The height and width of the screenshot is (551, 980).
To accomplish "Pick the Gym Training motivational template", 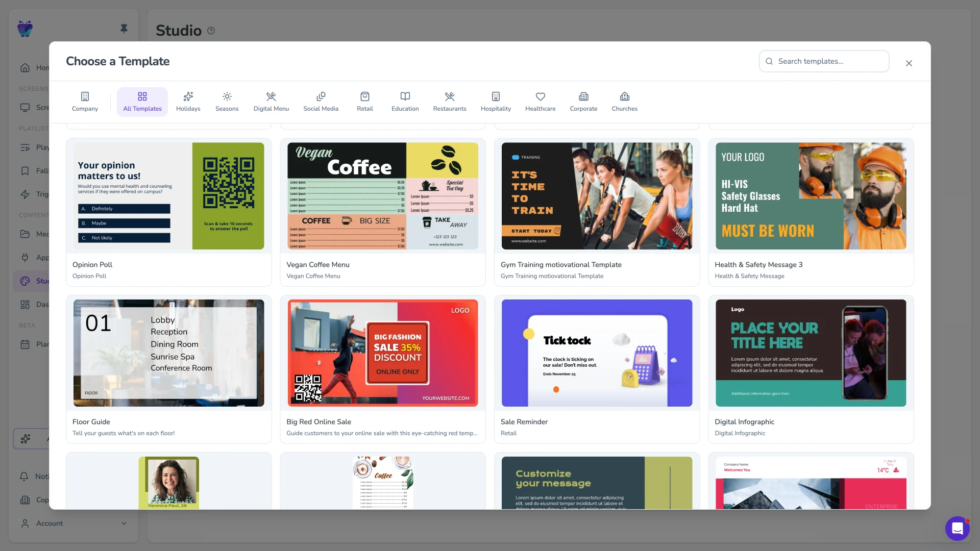I will (597, 196).
